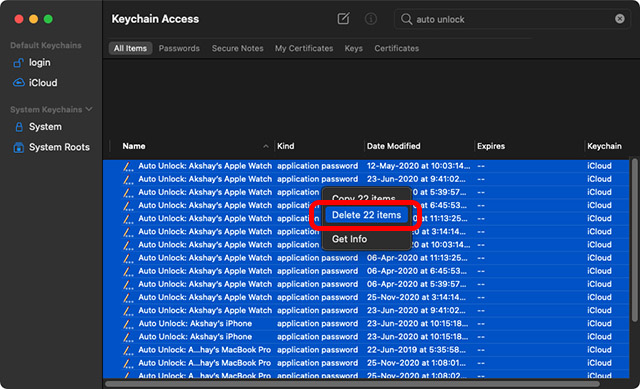Viewport: 640px width, 389px height.
Task: Choose Get Info from the context menu
Action: tap(349, 239)
